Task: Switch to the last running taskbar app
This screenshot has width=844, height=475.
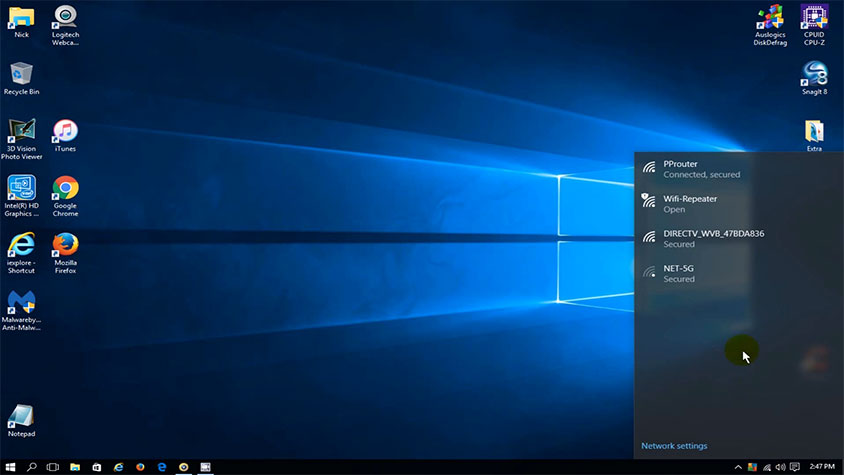Action: (x=206, y=467)
